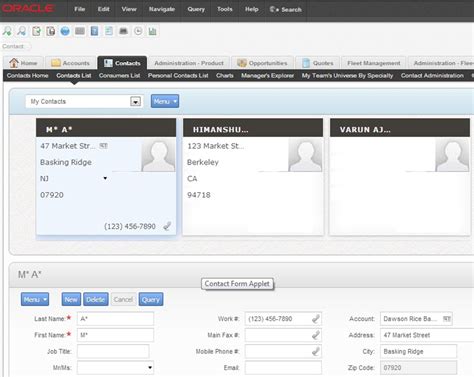Image resolution: width=474 pixels, height=377 pixels.
Task: Click the Cancel button in the form
Action: click(123, 299)
